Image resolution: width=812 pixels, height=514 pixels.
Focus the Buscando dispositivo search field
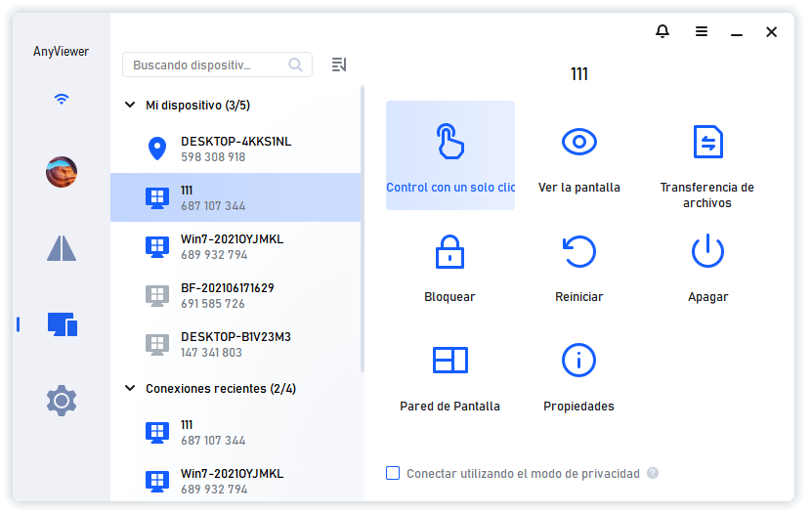click(x=217, y=64)
